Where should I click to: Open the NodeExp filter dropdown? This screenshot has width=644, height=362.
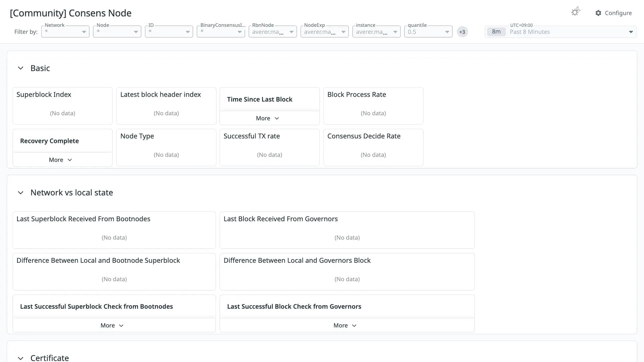(x=324, y=32)
